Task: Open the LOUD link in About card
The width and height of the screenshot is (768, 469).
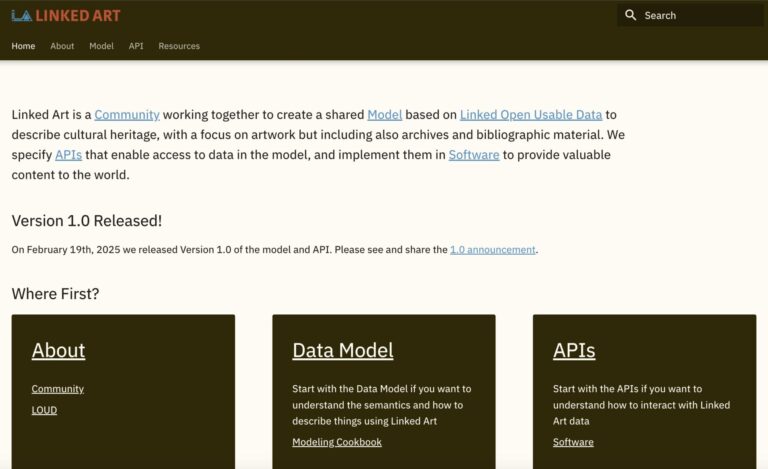Action: (x=44, y=410)
